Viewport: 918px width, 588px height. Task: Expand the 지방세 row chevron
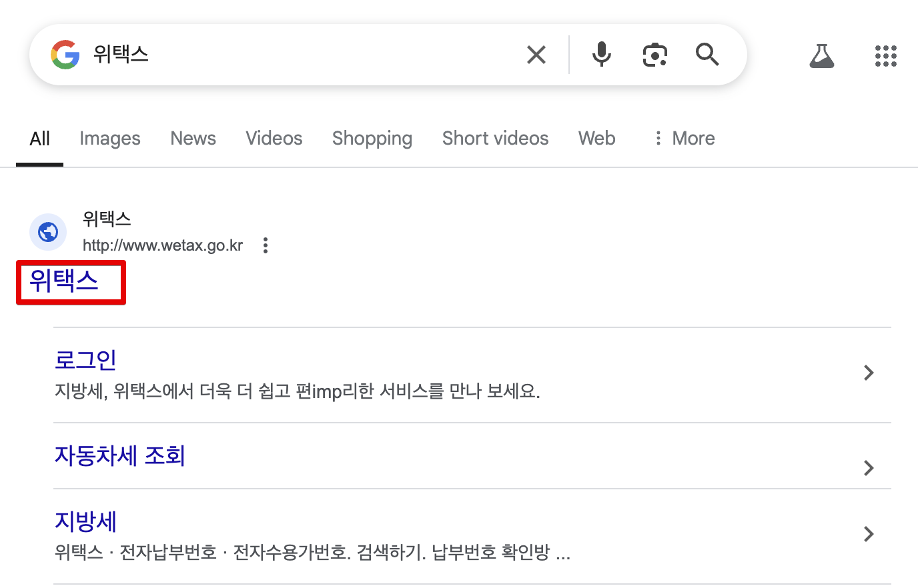click(x=869, y=534)
